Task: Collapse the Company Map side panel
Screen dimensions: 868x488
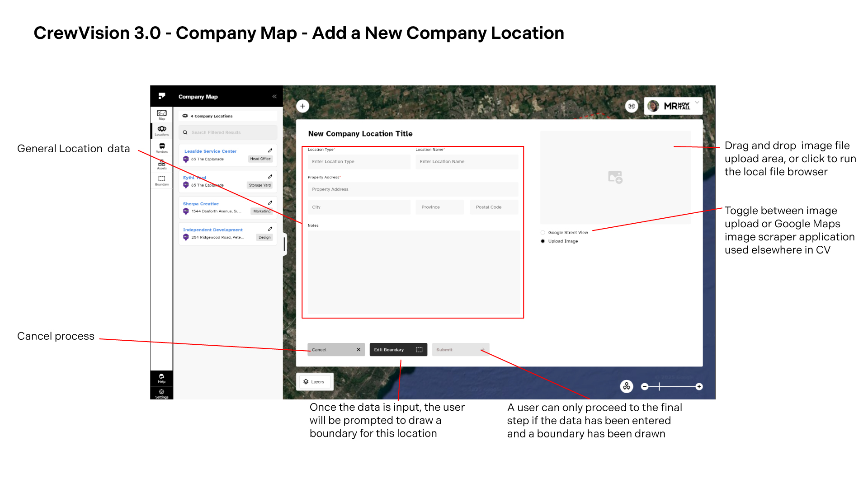Action: (x=274, y=97)
